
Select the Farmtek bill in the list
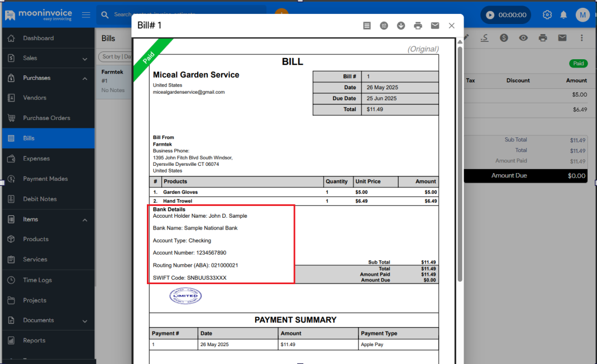click(x=114, y=81)
